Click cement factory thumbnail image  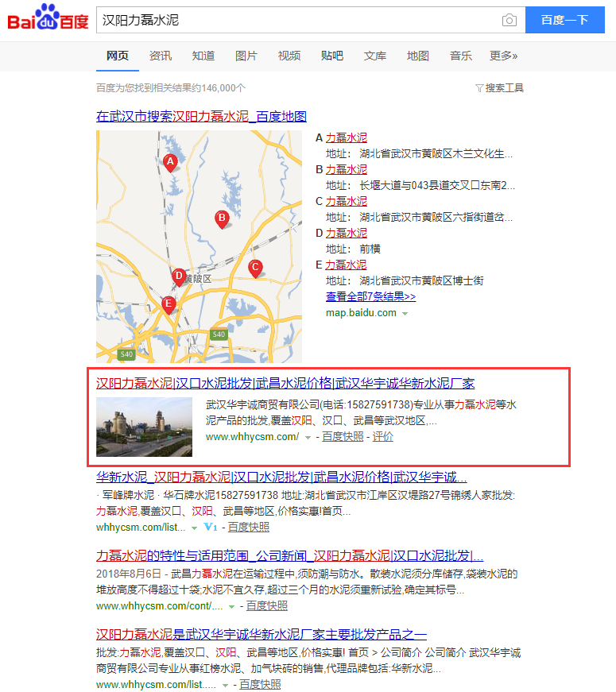(x=145, y=427)
